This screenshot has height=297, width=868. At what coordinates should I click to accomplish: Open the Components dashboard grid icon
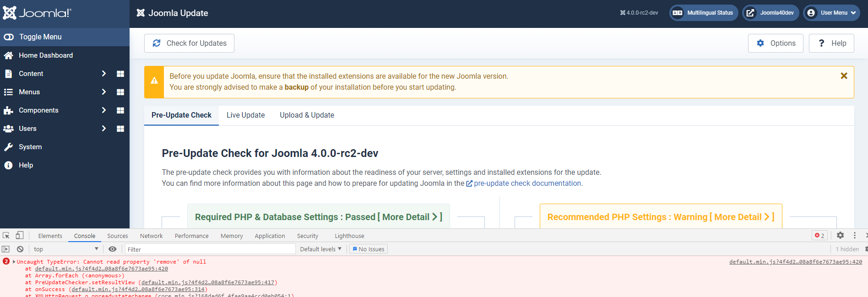(x=120, y=110)
